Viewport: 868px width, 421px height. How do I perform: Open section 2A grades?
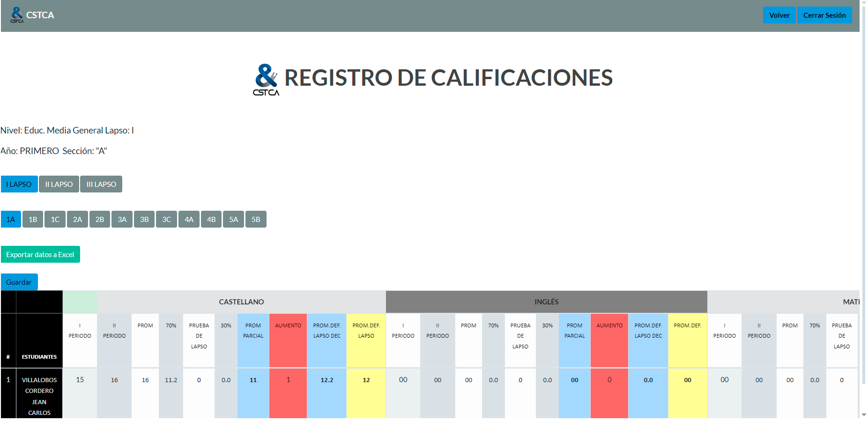click(x=77, y=220)
